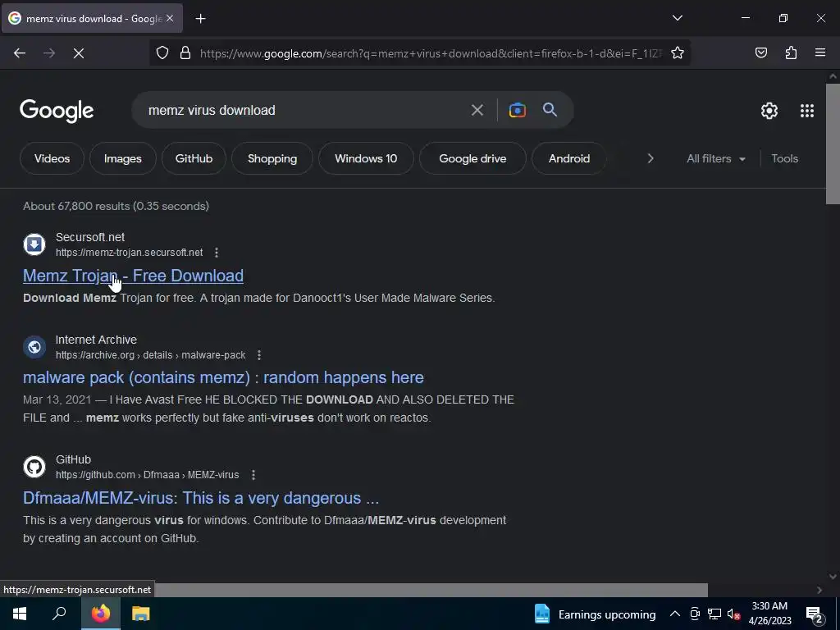Open a new tab with the plus button
Screen dimensions: 840x630
(x=200, y=19)
